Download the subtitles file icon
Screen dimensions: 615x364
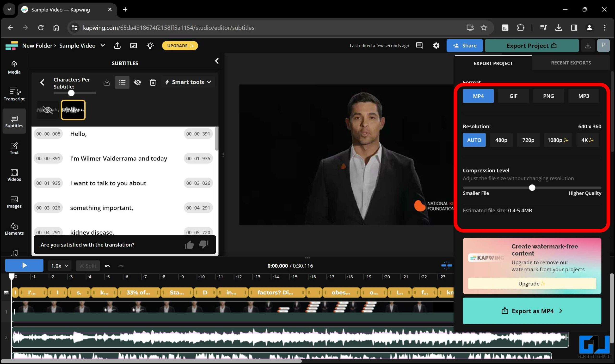[107, 82]
